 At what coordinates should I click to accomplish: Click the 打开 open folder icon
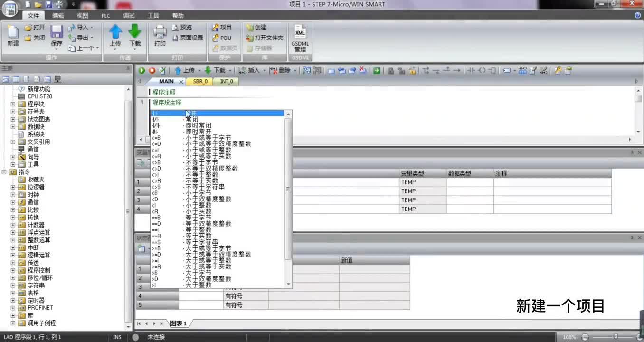click(x=28, y=28)
